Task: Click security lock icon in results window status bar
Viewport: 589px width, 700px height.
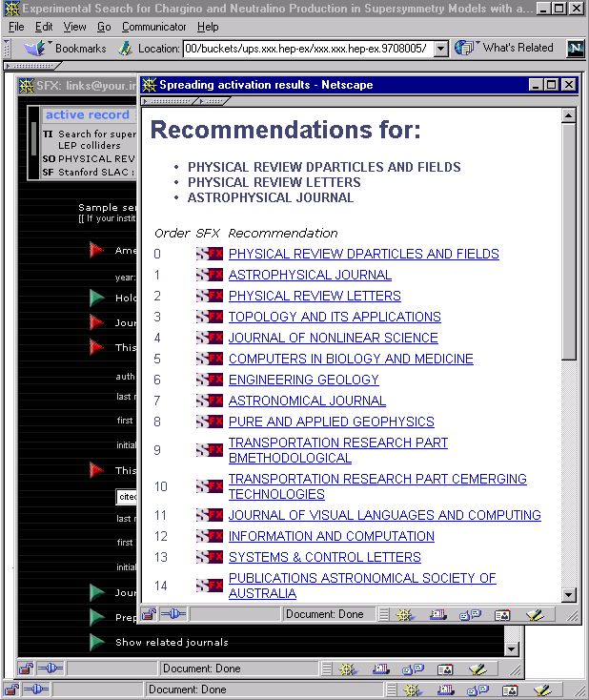Action: (150, 615)
